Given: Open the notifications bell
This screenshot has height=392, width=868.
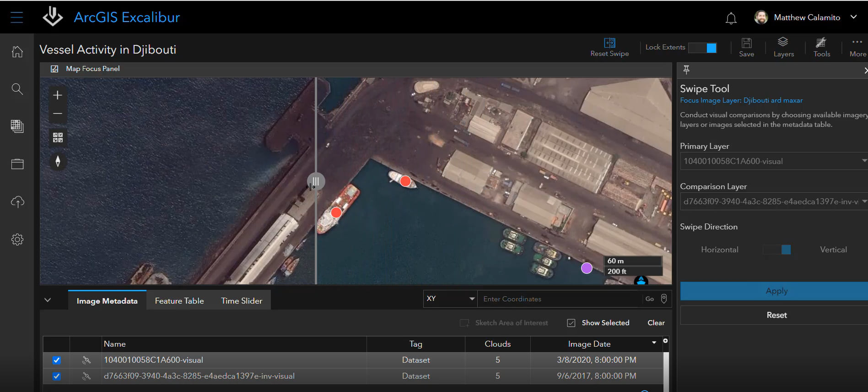Looking at the screenshot, I should 731,18.
